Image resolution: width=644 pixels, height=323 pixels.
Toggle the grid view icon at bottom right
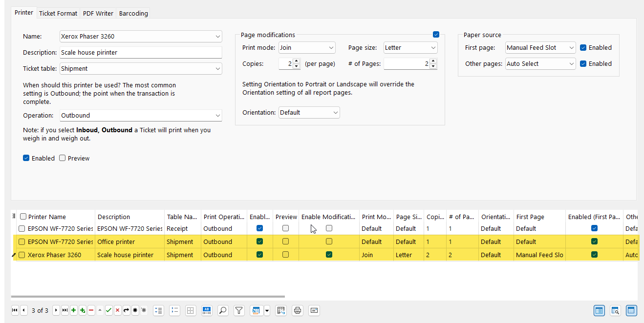point(631,310)
